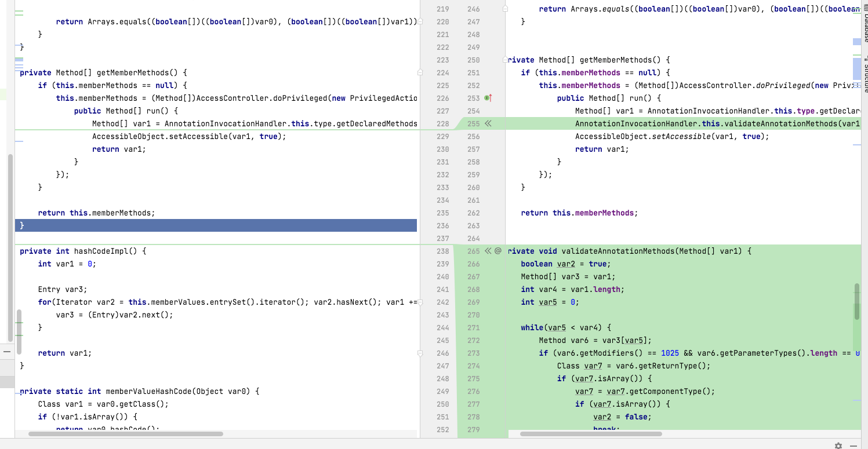Click 'AccessibleObject.setAccessible(var1, true);' in left pane

pos(189,136)
